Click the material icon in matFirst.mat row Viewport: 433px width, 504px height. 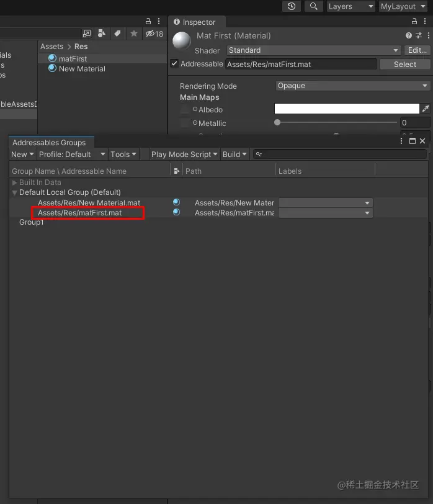tap(176, 212)
